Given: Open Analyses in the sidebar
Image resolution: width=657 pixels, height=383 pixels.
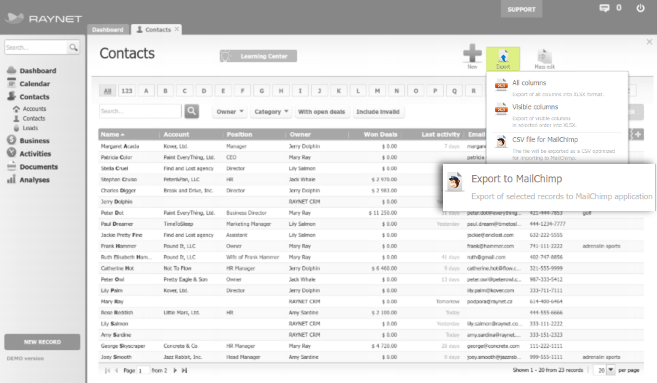Looking at the screenshot, I should (x=34, y=179).
